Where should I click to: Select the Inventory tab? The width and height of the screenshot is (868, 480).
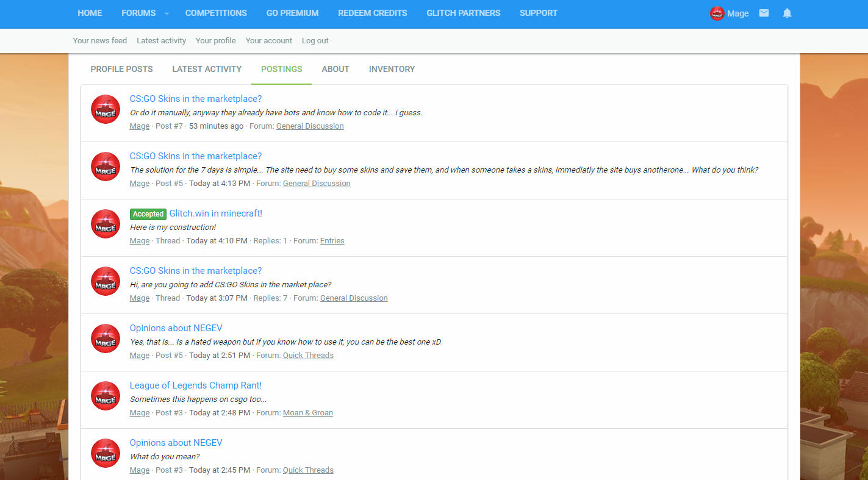click(392, 69)
